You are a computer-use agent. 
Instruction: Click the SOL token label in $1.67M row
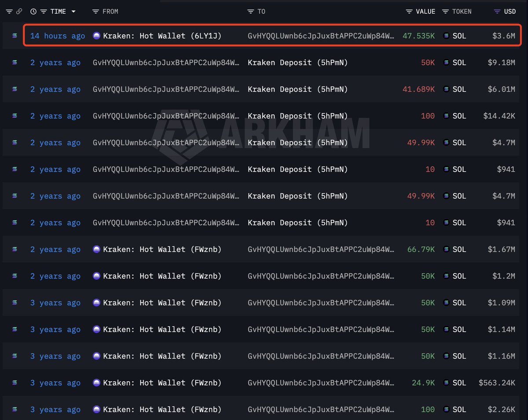[459, 249]
